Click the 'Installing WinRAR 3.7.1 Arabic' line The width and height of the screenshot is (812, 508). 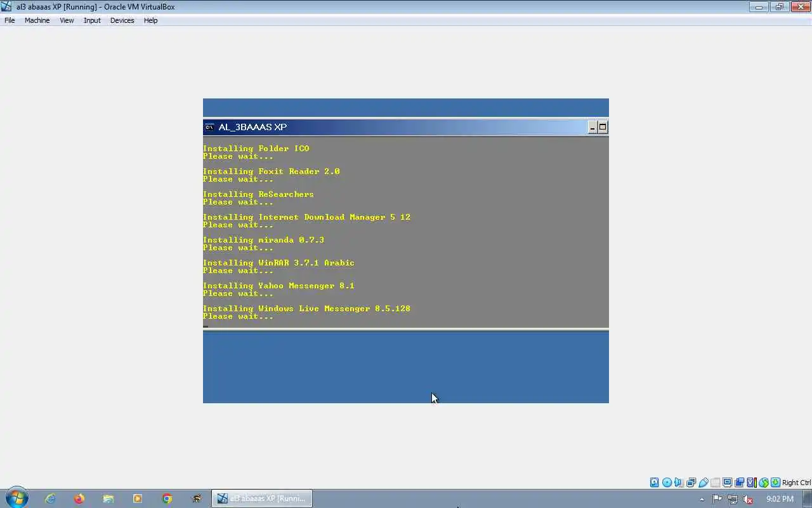279,263
